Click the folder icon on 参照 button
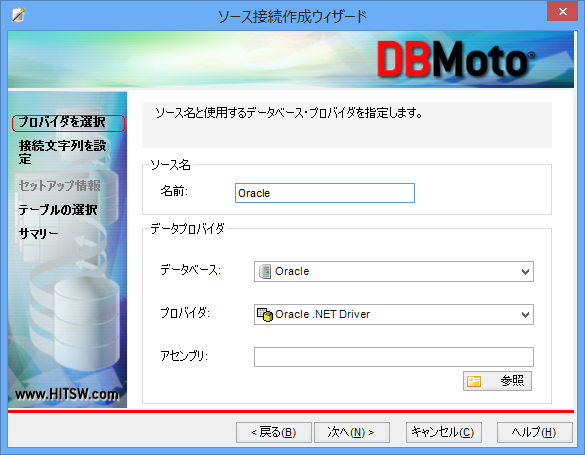 [474, 381]
